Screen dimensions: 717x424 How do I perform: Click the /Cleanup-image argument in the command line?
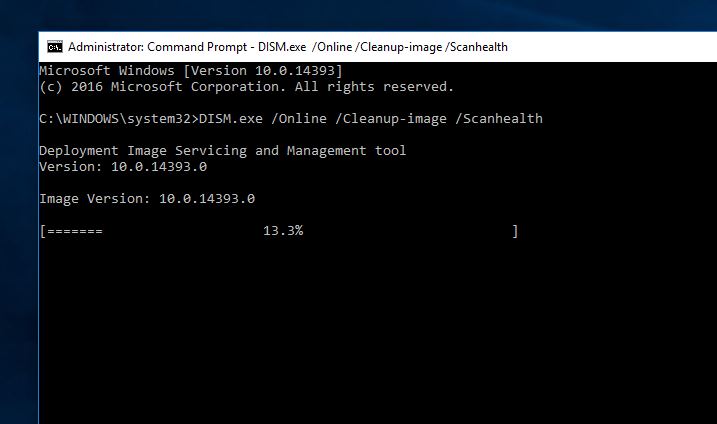(395, 119)
